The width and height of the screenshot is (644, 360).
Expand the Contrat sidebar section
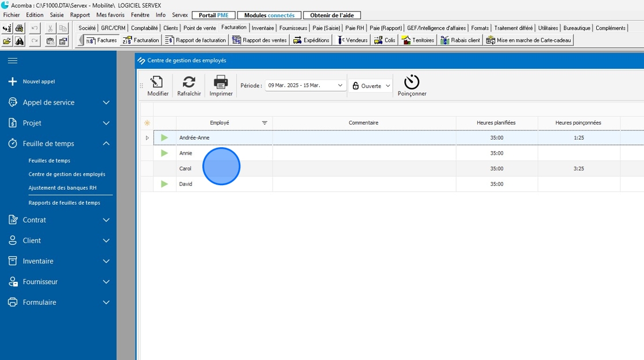(106, 220)
